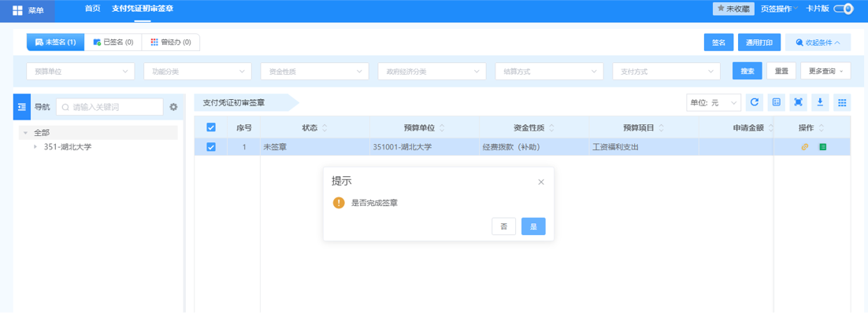The height and width of the screenshot is (313, 868).
Task: Open 单位: 元 unit dropdown
Action: click(x=714, y=102)
